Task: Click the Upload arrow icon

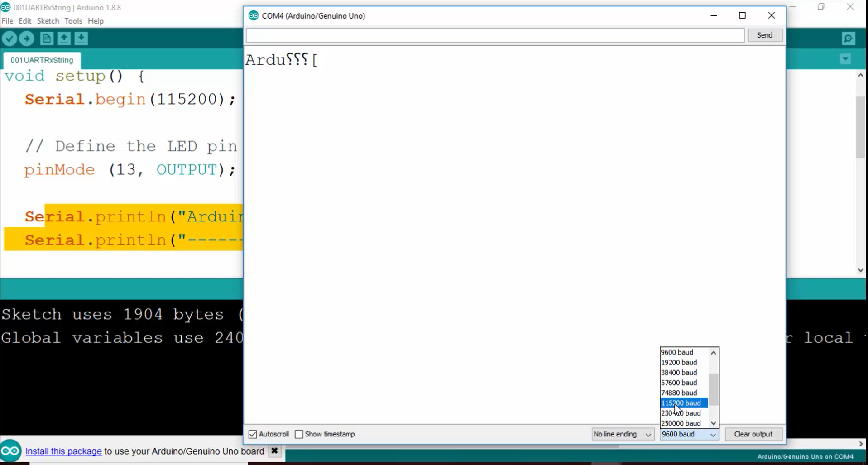Action: pyautogui.click(x=27, y=38)
